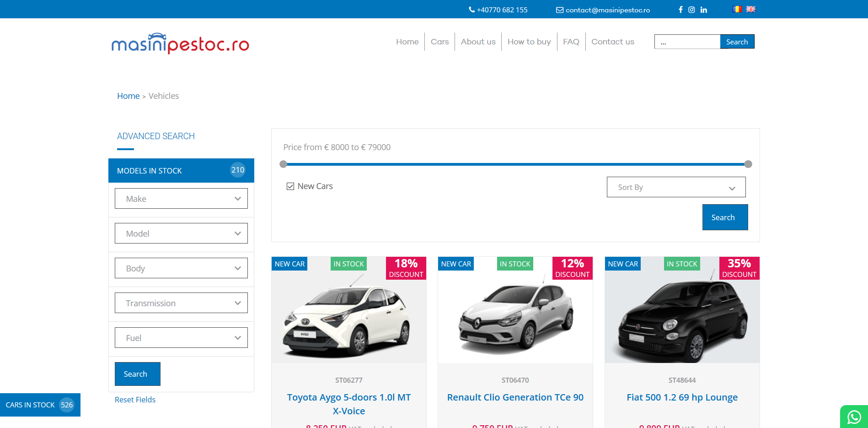Click the maximum price slider handle
Image resolution: width=868 pixels, height=428 pixels.
click(748, 164)
